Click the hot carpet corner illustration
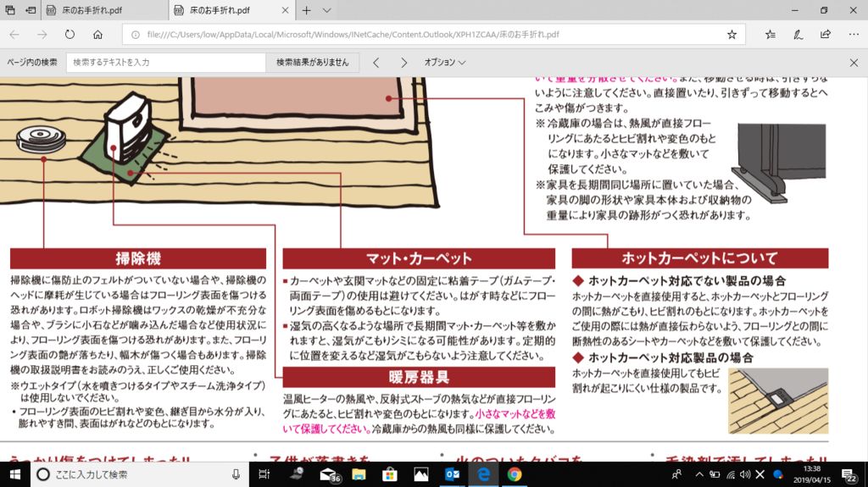 778,401
